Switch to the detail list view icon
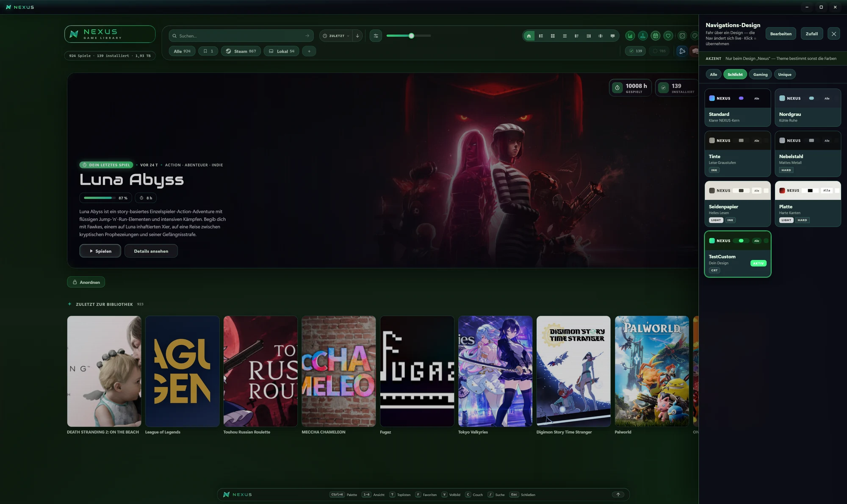The image size is (847, 504). 576,36
